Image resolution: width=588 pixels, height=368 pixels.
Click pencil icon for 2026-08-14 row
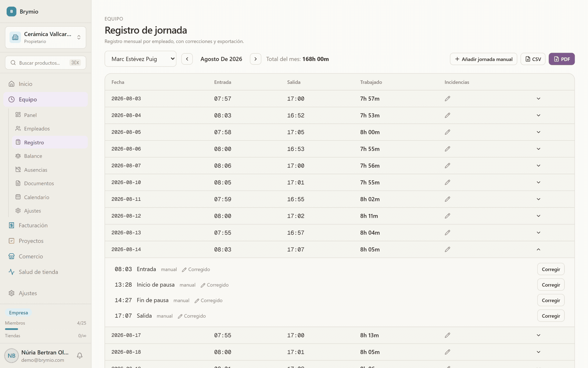[x=447, y=250]
